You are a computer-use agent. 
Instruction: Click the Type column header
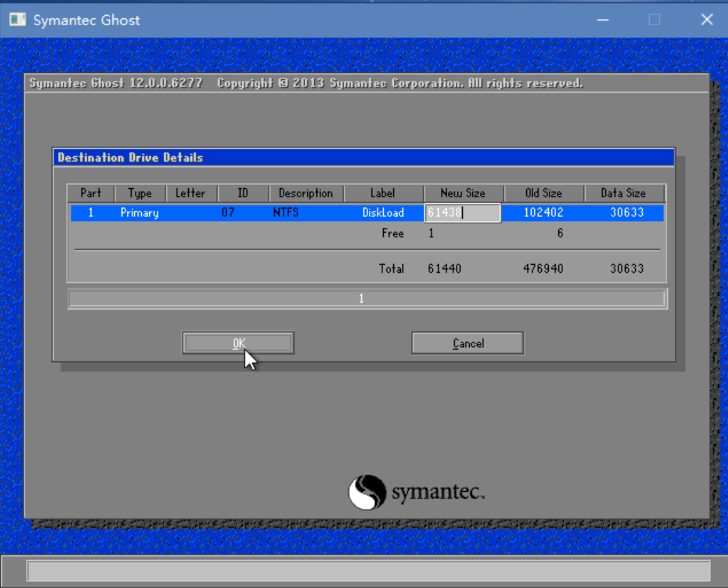coord(140,193)
